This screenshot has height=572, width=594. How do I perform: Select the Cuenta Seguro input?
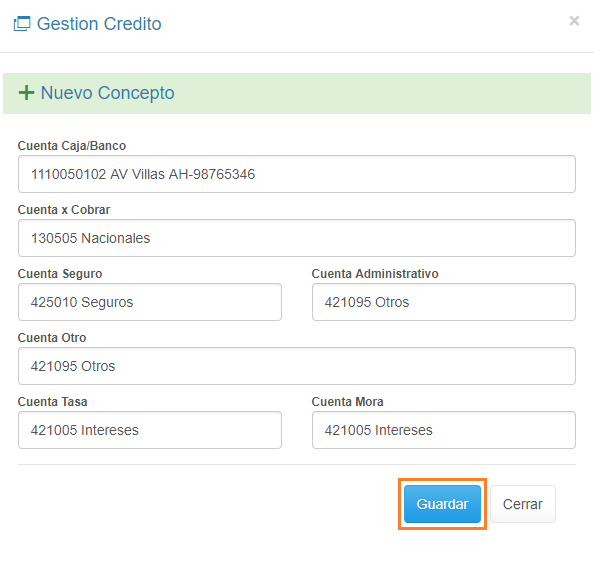point(150,302)
